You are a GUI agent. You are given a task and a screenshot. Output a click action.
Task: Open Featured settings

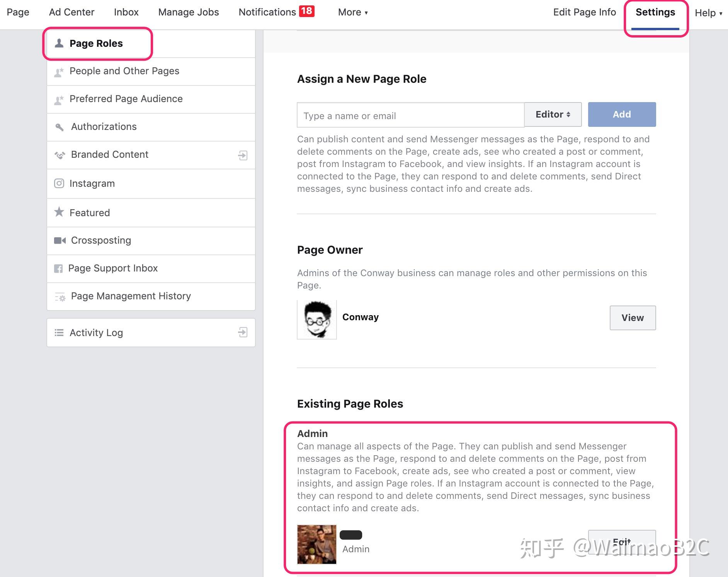(x=151, y=213)
